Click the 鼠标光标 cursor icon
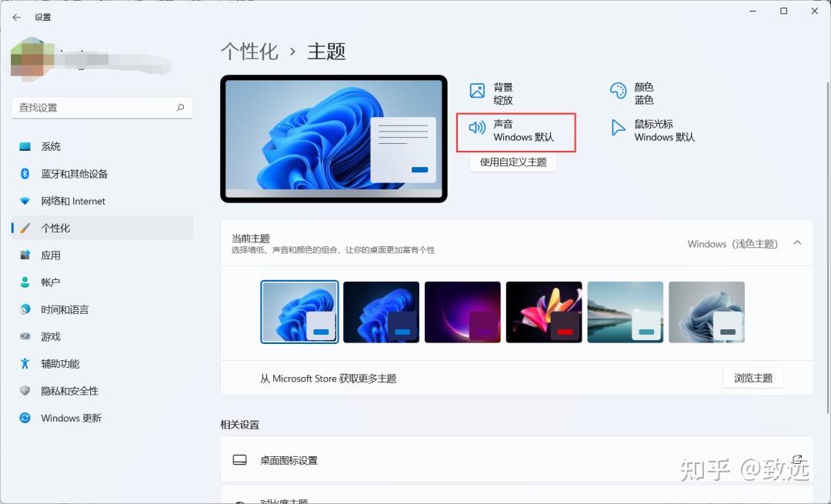 click(x=617, y=127)
